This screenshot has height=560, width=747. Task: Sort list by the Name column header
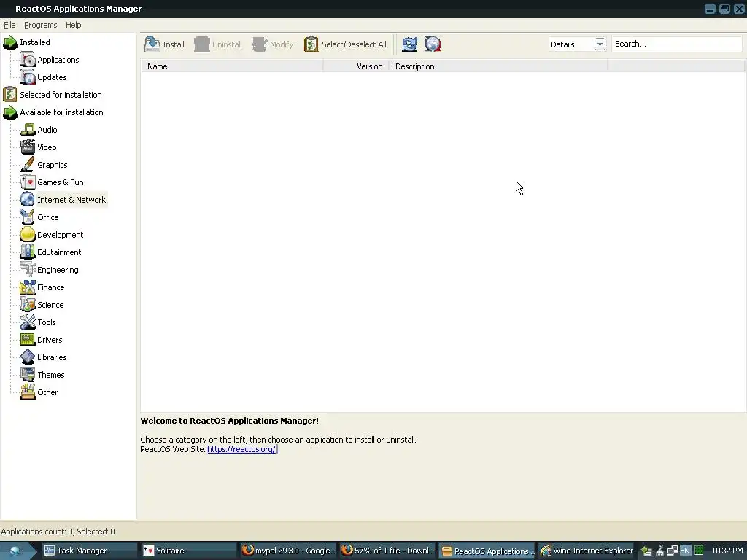point(232,66)
